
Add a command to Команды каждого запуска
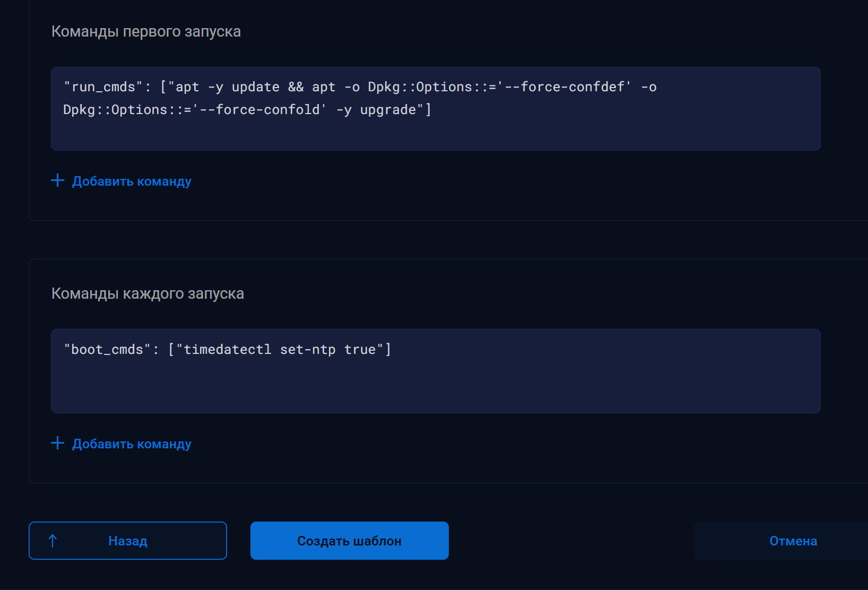pos(131,444)
